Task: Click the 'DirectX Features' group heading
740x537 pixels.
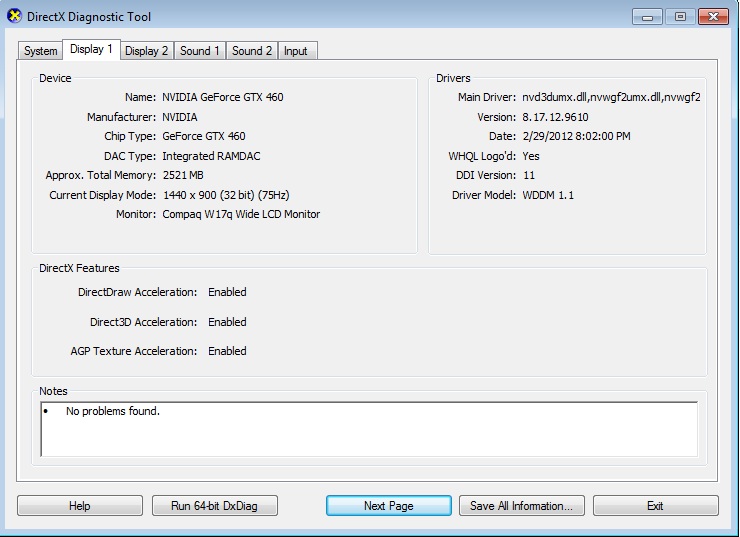Action: [x=79, y=268]
